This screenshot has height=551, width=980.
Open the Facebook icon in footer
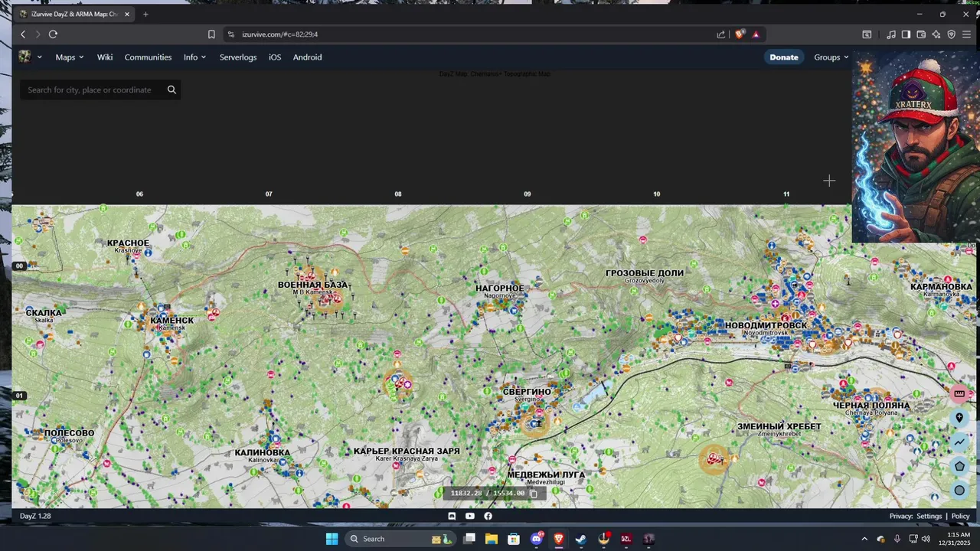coord(488,516)
